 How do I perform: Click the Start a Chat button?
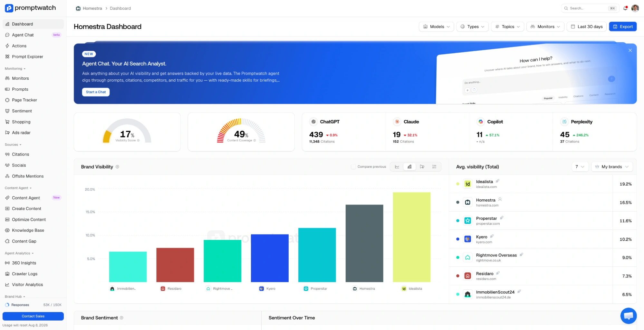click(96, 92)
